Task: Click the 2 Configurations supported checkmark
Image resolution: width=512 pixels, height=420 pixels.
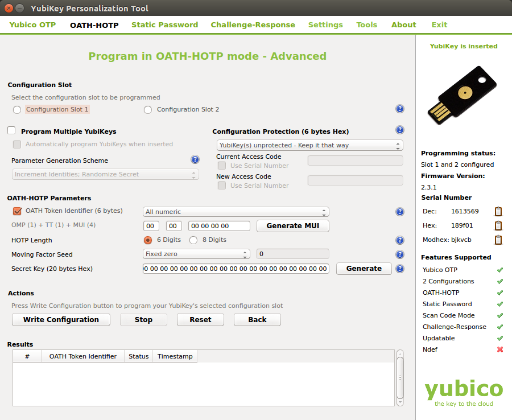Action: coord(500,282)
